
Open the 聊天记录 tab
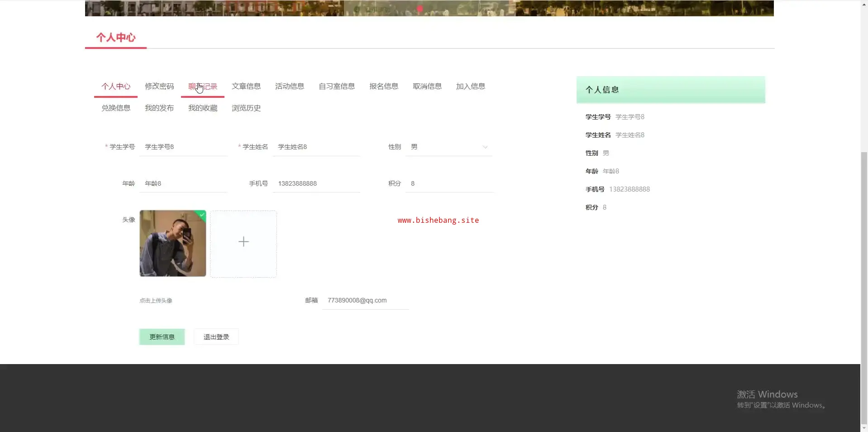203,86
